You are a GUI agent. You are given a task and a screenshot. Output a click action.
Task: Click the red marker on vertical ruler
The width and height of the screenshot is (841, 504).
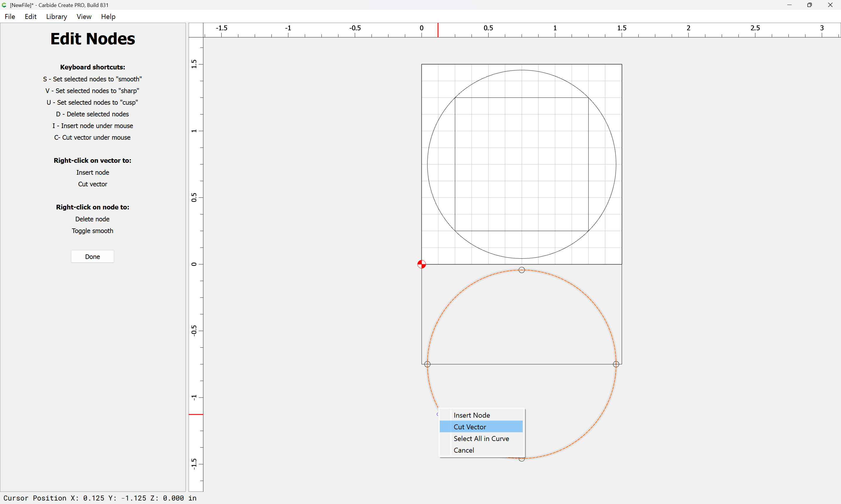[x=196, y=414]
